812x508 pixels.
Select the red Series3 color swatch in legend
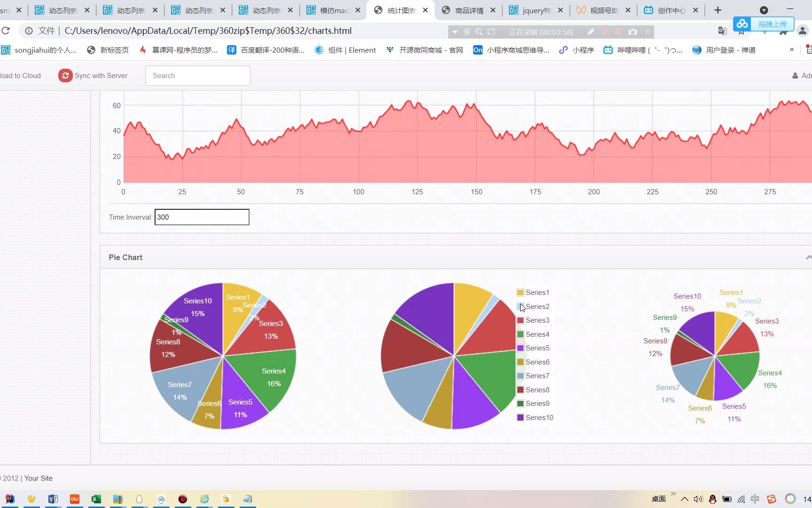pos(520,320)
